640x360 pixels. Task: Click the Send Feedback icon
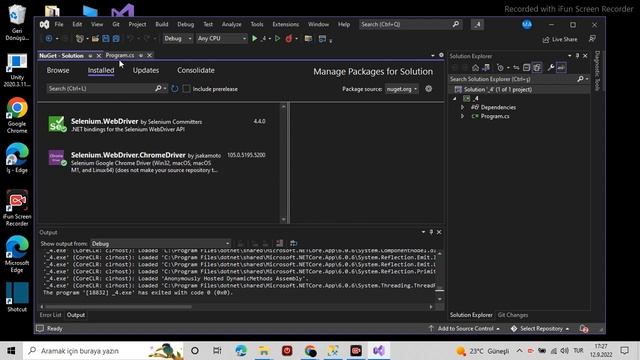coord(592,39)
